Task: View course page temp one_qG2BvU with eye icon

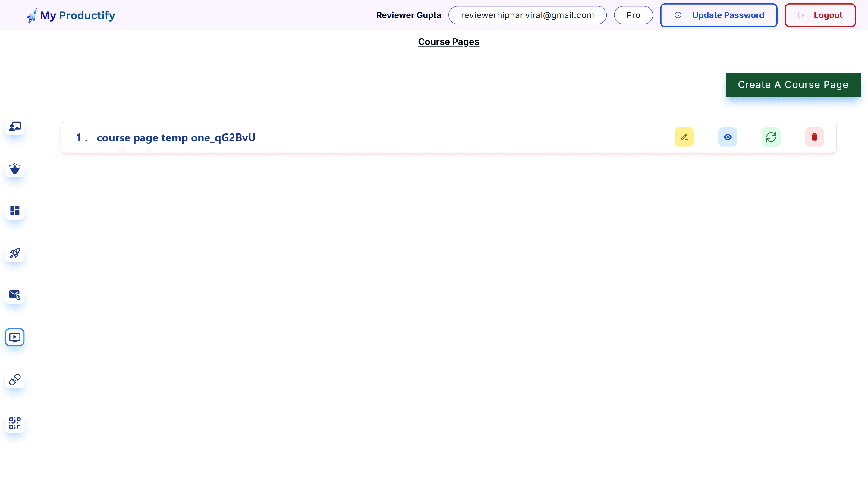Action: click(x=727, y=137)
